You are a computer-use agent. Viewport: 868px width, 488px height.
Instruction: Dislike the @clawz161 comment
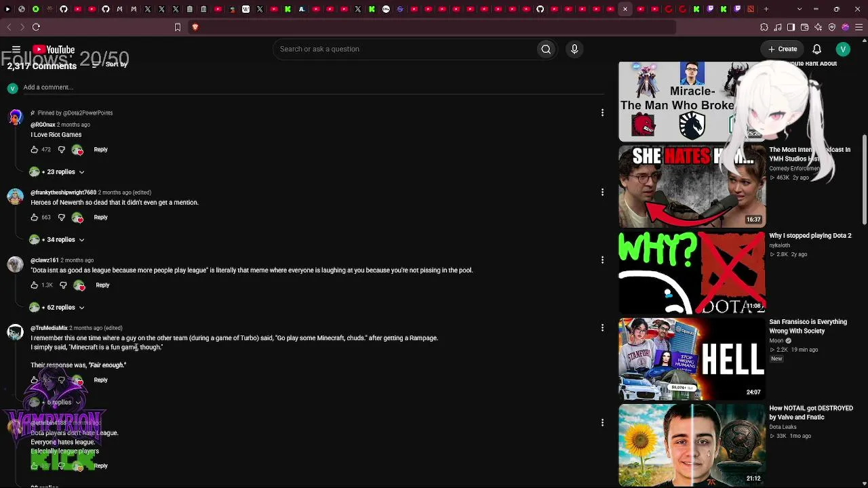coord(62,285)
